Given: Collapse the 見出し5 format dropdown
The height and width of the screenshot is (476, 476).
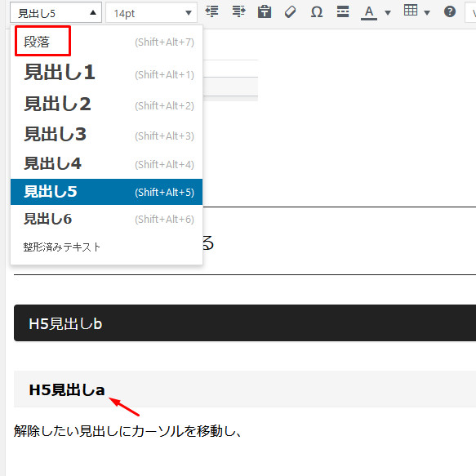Looking at the screenshot, I should click(x=56, y=13).
